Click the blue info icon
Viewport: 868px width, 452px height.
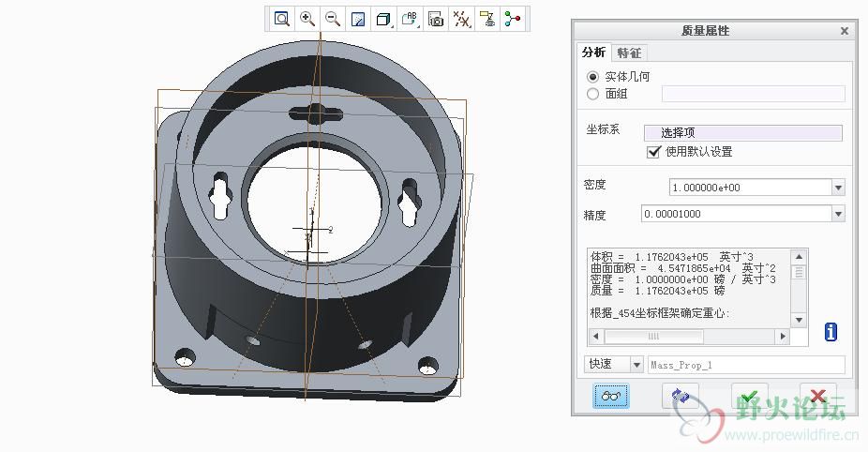[831, 332]
